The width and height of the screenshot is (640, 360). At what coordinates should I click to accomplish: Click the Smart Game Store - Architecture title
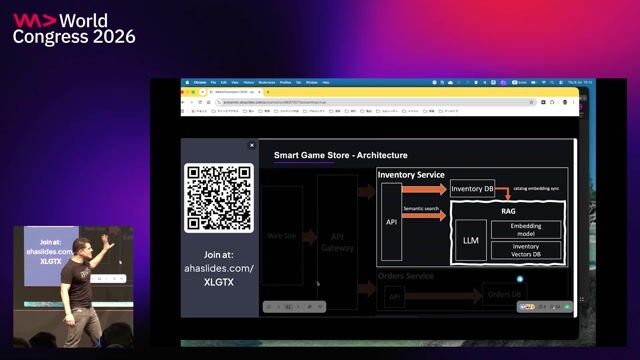pos(340,155)
